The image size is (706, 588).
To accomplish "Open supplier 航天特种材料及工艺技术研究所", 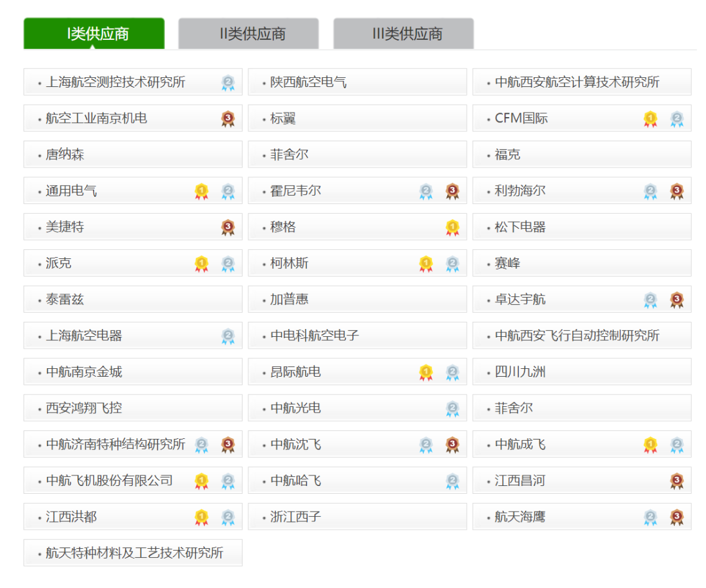I will [x=133, y=553].
